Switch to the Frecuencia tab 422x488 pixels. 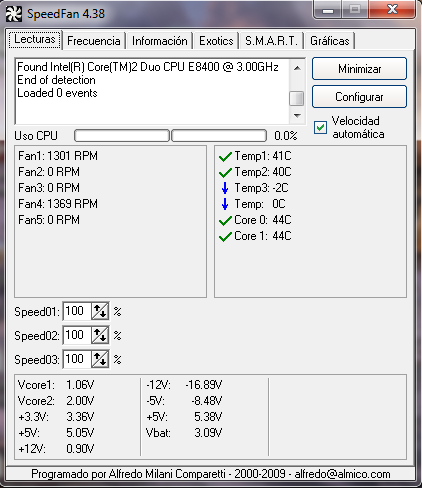pyautogui.click(x=94, y=41)
